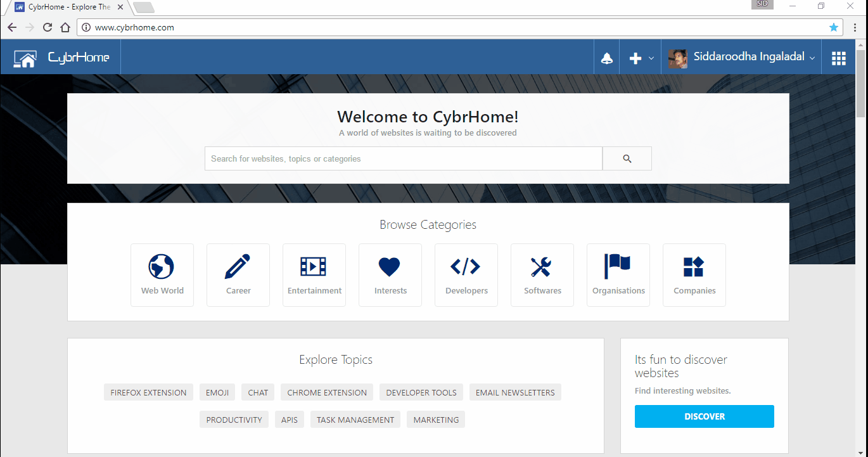This screenshot has height=457, width=868.
Task: Click the CybrHome logo icon
Action: pyautogui.click(x=25, y=58)
